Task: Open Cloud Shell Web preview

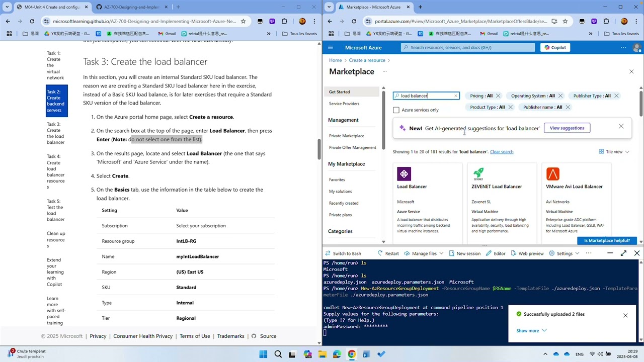Action: click(526, 253)
